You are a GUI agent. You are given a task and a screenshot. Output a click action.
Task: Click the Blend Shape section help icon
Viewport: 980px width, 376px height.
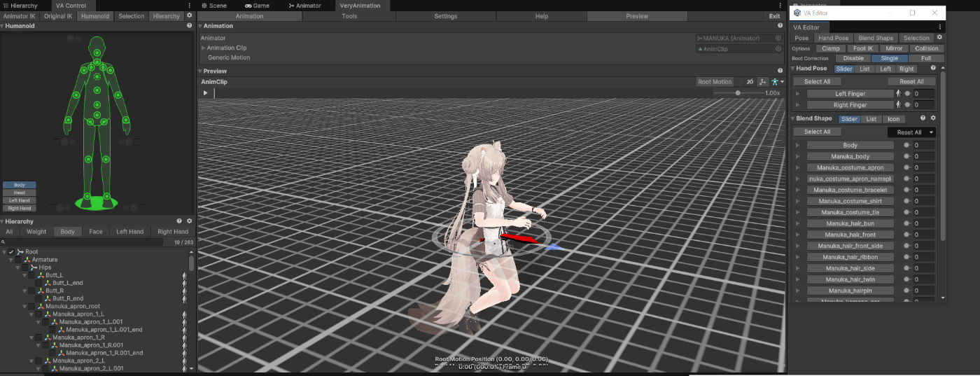923,118
